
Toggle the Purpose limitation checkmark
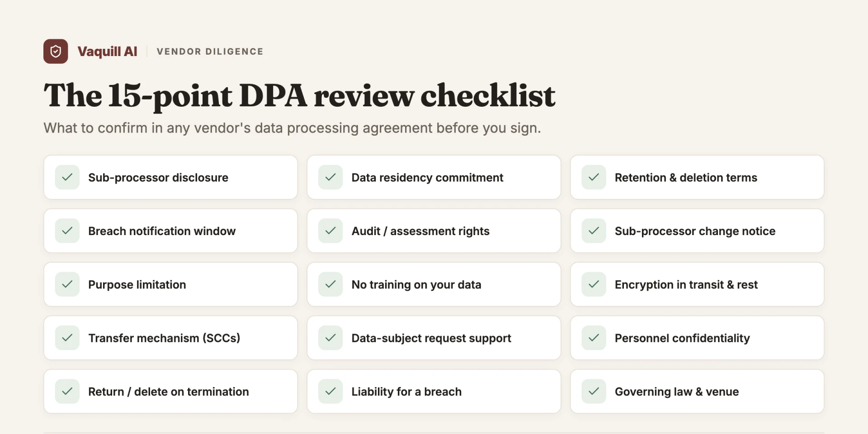coord(67,284)
